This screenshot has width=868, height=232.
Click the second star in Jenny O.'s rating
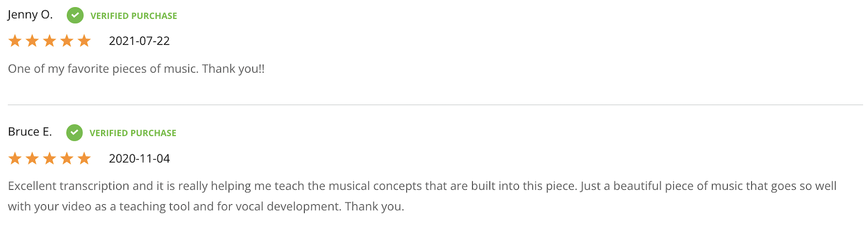click(x=32, y=41)
